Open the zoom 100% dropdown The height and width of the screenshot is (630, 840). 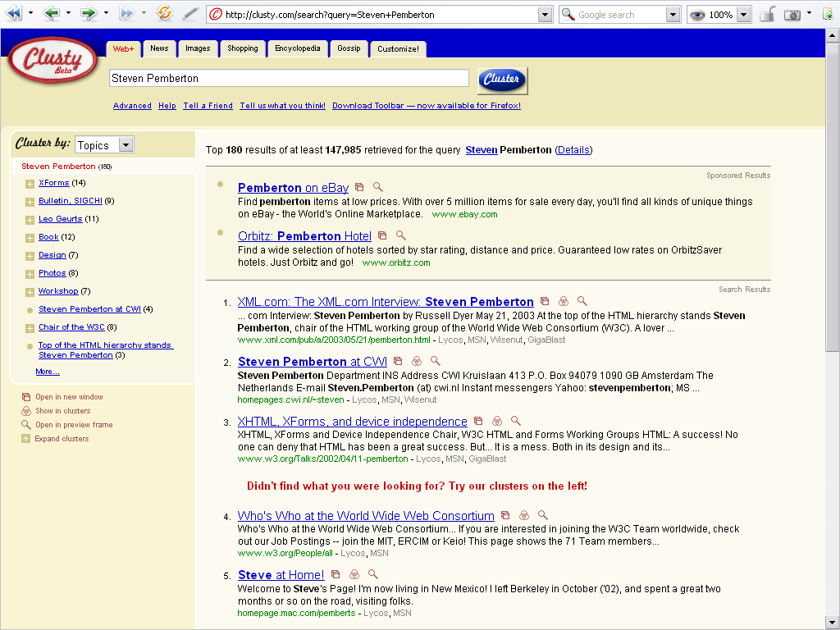click(743, 15)
